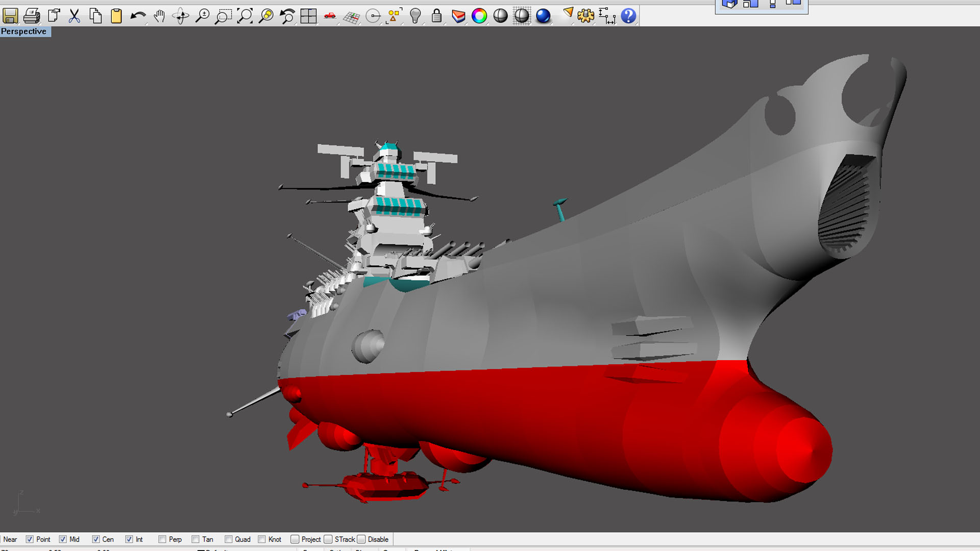
Task: Enable the Perp object snap
Action: (x=162, y=539)
